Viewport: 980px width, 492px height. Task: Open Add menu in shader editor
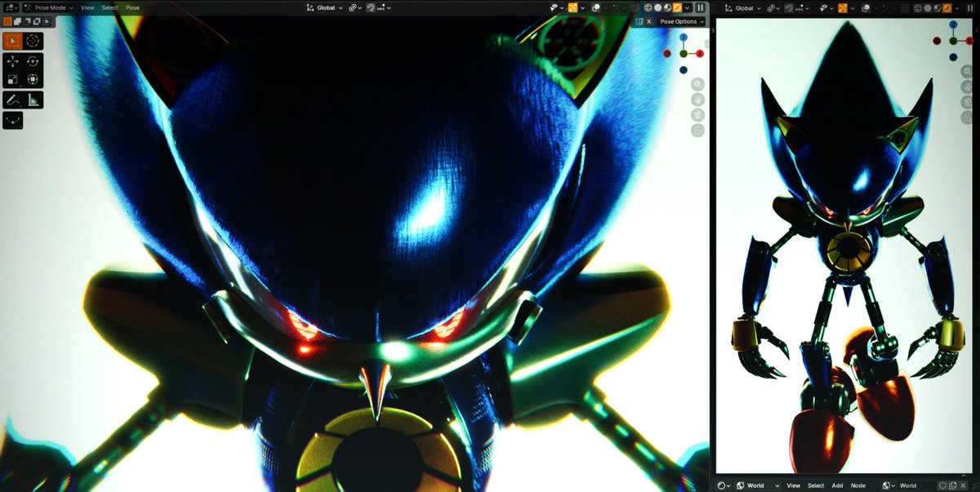837,485
